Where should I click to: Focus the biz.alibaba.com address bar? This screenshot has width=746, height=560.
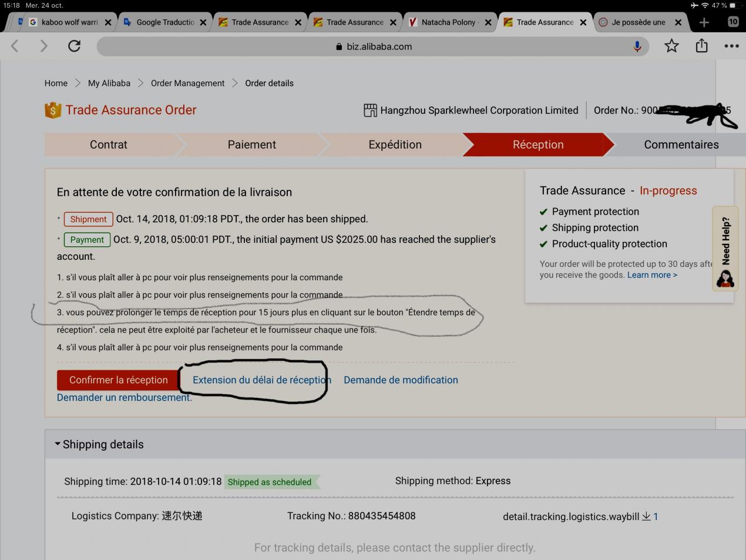[373, 46]
